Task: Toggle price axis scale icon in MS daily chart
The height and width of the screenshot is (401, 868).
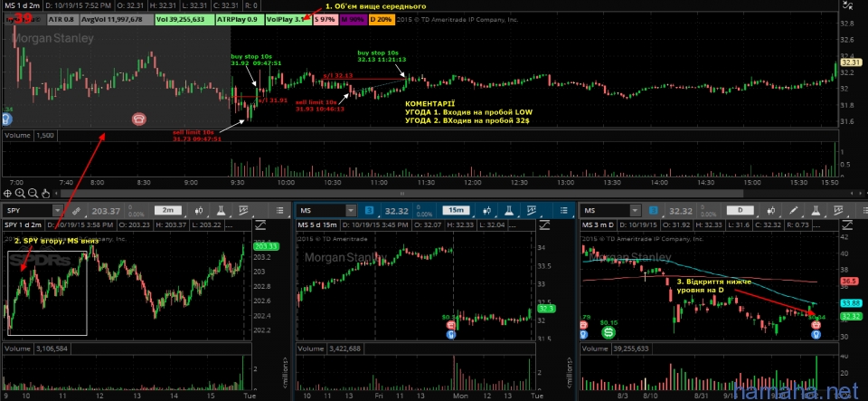Action: click(x=847, y=224)
